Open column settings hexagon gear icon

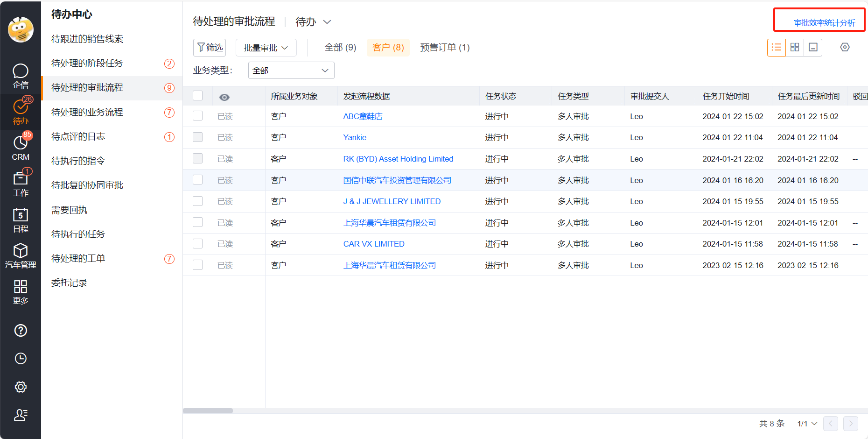tap(845, 47)
